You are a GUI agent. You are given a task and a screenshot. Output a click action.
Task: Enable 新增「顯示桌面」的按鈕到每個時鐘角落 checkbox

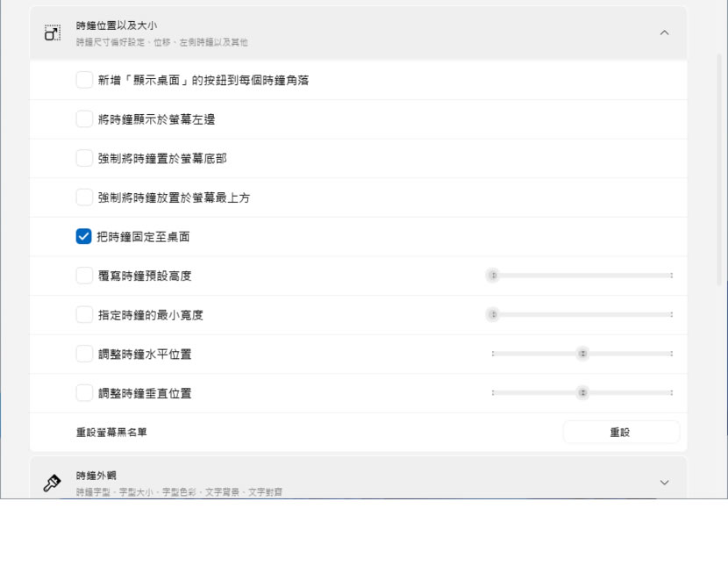(84, 80)
